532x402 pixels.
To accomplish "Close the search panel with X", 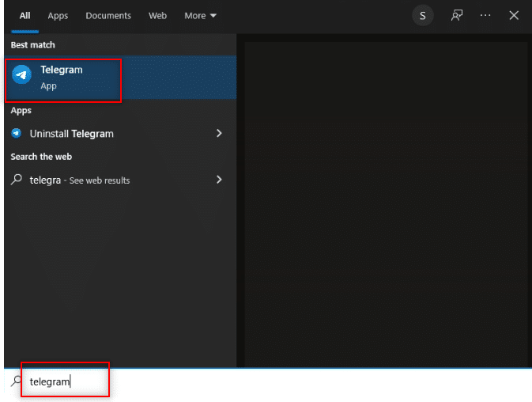I will (514, 15).
